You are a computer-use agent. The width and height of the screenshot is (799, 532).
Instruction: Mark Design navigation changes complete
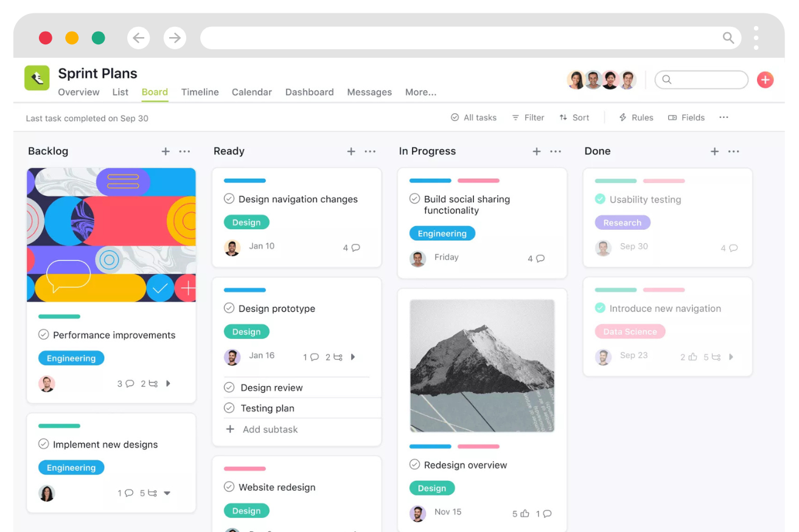(x=229, y=198)
